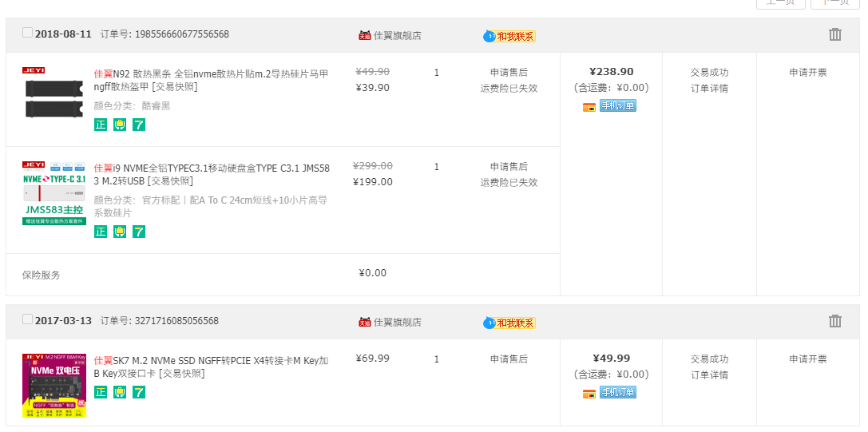This screenshot has height=432, width=868.
Task: Click the Tmall shop icon in the 2018-08-11 order header
Action: pos(364,35)
